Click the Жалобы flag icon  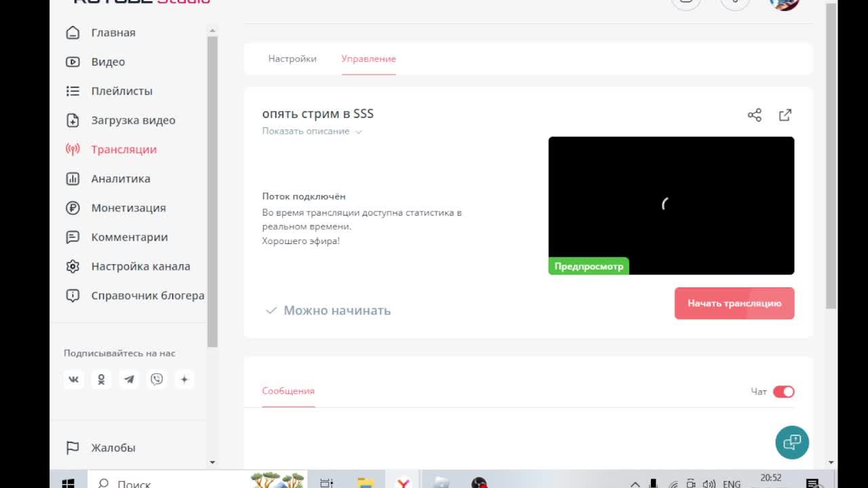(73, 448)
